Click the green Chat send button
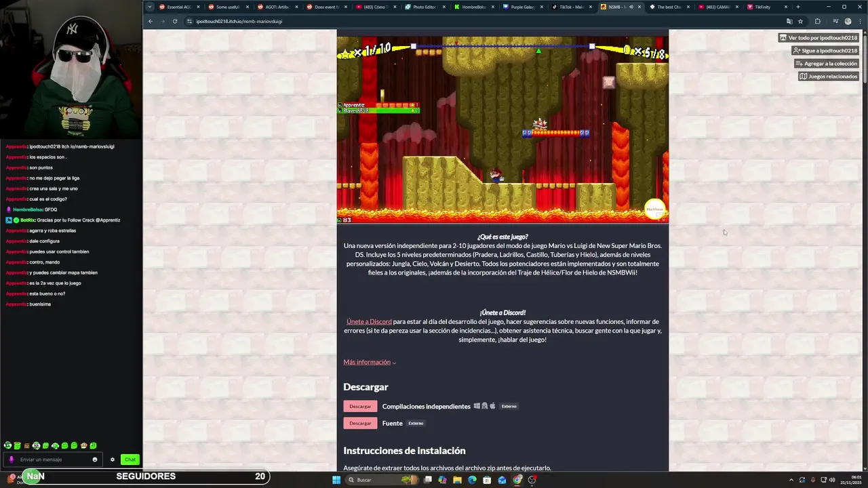This screenshot has width=868, height=488. pyautogui.click(x=130, y=460)
